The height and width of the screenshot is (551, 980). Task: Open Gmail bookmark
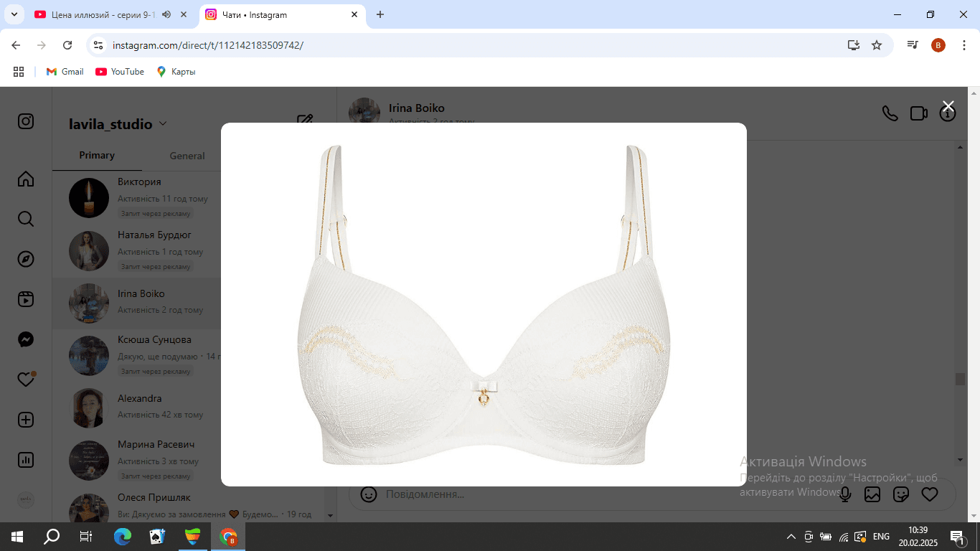[x=65, y=72]
